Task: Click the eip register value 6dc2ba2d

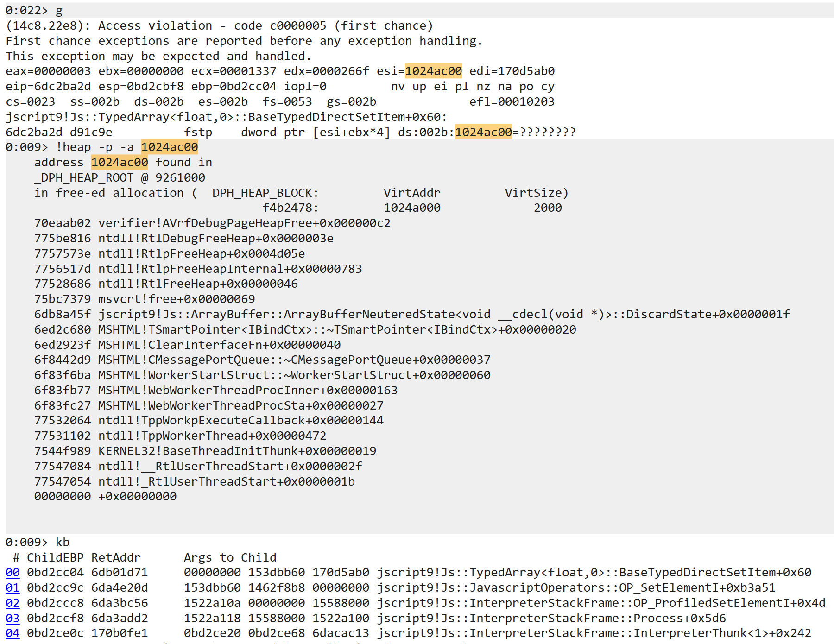Action: point(48,87)
